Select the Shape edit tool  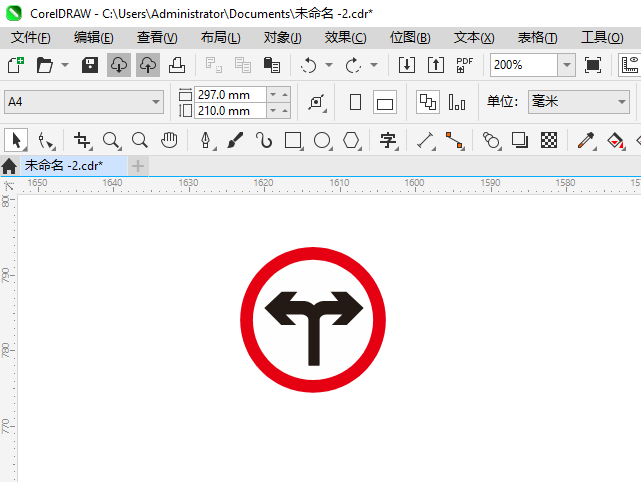pyautogui.click(x=46, y=141)
